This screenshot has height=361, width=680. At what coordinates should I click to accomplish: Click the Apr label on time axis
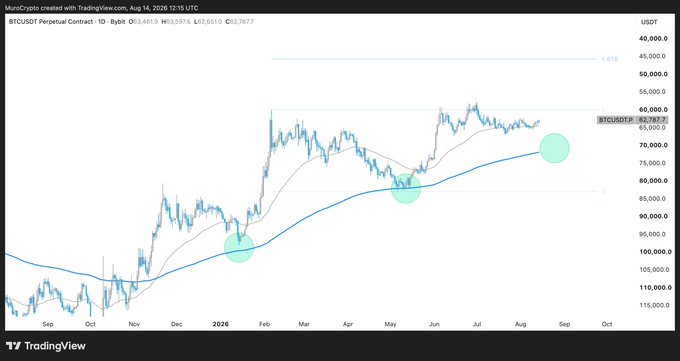(x=347, y=324)
